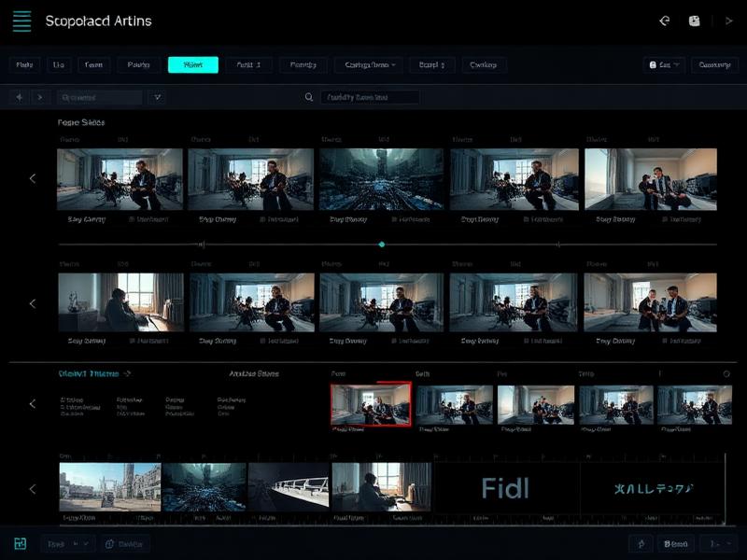This screenshot has width=747, height=560.
Task: Click the 'Eoapl' tab button
Action: click(x=432, y=64)
